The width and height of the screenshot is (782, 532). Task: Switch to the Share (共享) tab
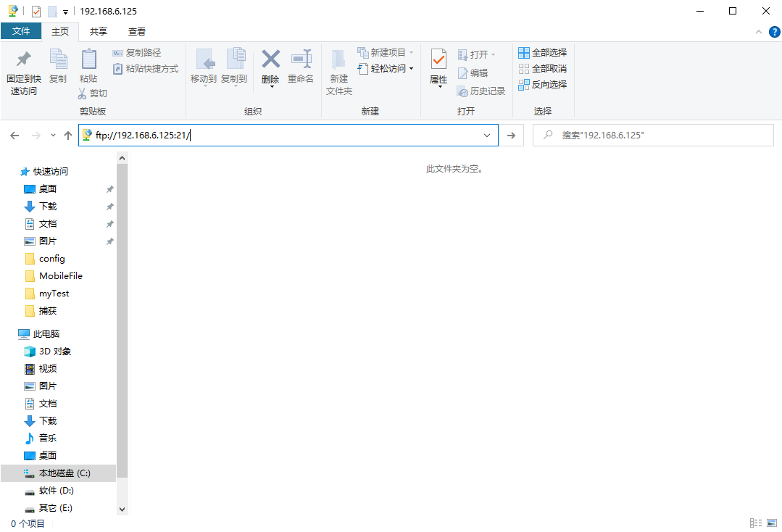[99, 31]
